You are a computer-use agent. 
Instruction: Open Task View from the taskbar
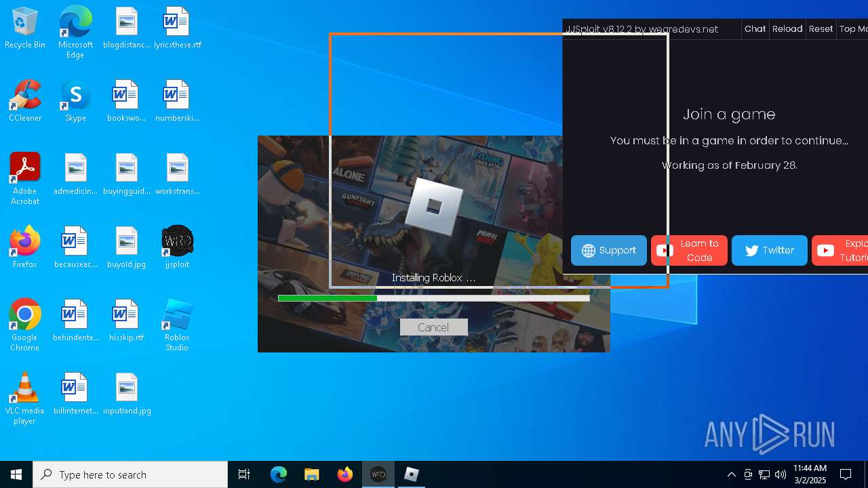click(244, 474)
